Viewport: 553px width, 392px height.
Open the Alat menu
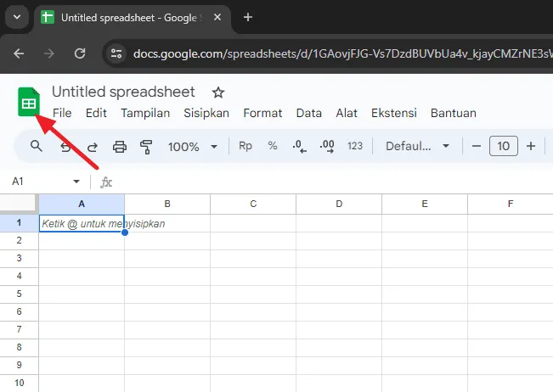tap(347, 113)
